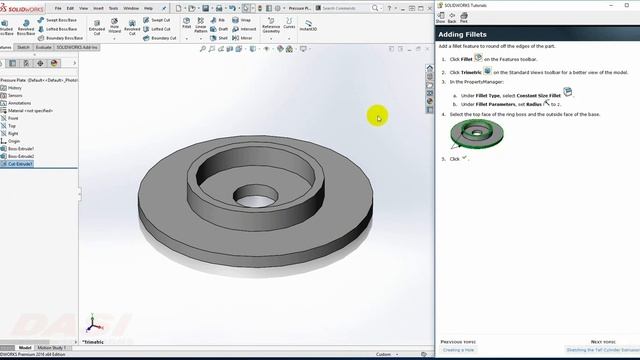Open the View menu

(83, 8)
